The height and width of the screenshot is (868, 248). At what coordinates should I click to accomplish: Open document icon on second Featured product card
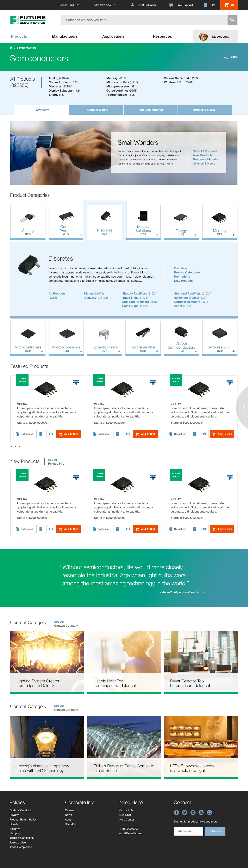(x=118, y=434)
